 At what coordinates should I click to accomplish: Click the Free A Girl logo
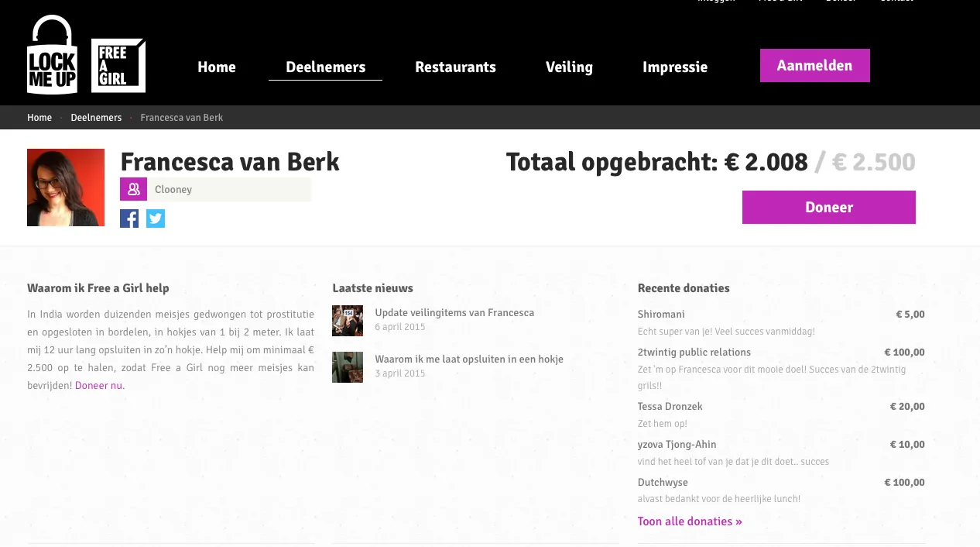tap(118, 66)
